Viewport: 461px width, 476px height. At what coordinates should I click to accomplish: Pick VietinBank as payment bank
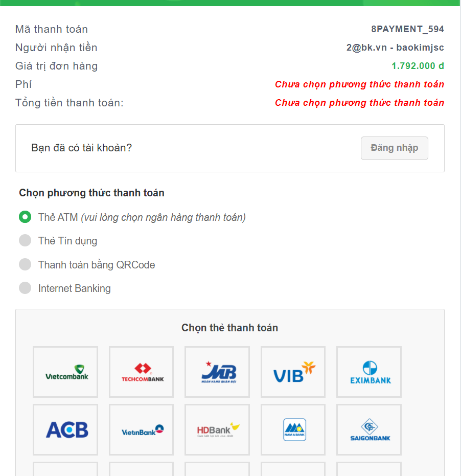[141, 429]
